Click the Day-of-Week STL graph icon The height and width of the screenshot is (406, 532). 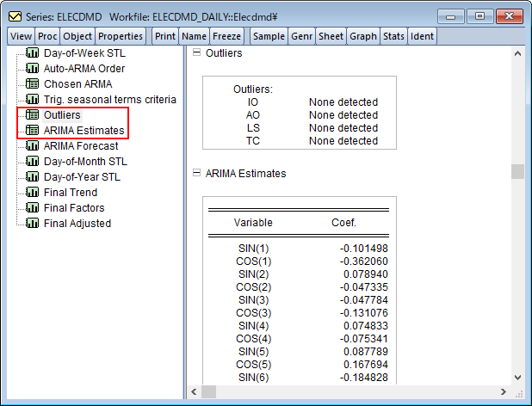tap(32, 52)
